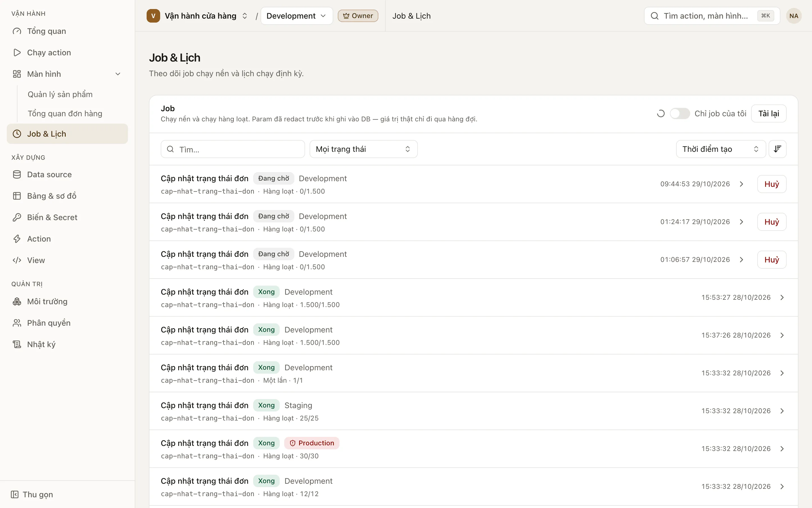Screen dimensions: 812x508
Task: Open Tổng quan đơn hàng screen
Action: point(65,113)
